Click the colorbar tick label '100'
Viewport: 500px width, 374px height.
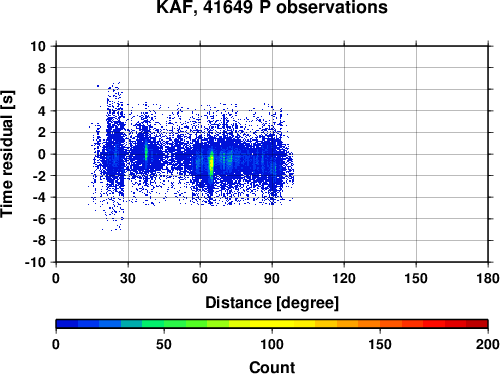272,344
